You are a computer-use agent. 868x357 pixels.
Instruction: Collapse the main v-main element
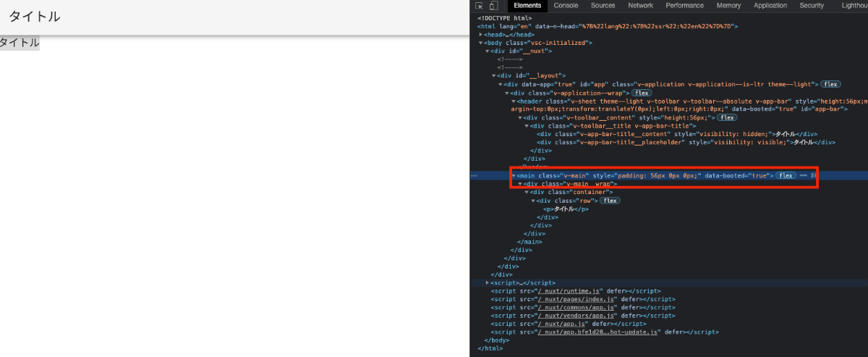[x=514, y=176]
